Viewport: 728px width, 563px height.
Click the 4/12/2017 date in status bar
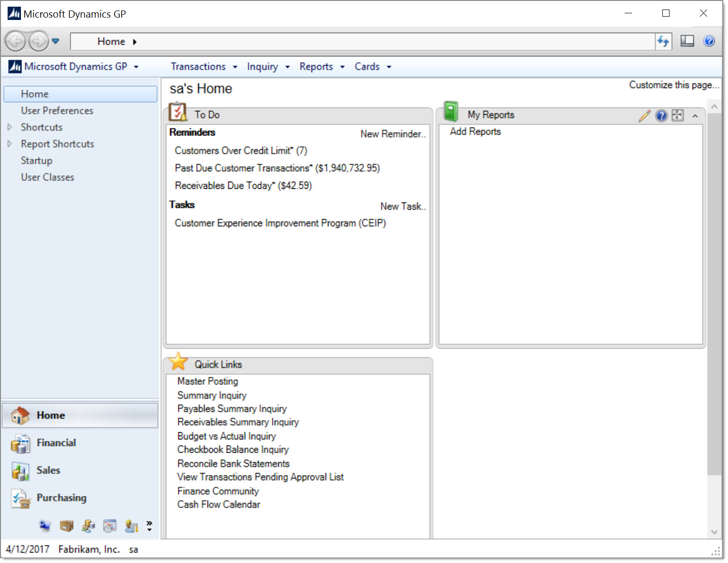pyautogui.click(x=28, y=549)
